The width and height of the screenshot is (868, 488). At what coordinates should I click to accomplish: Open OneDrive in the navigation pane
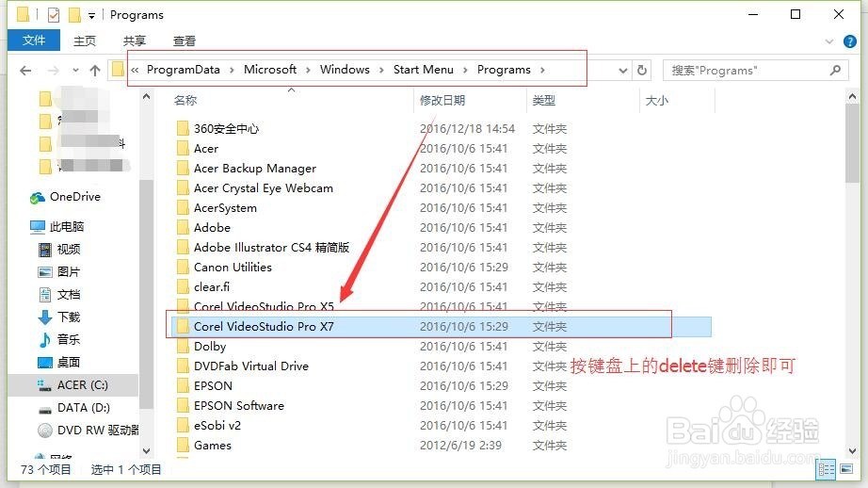(65, 197)
